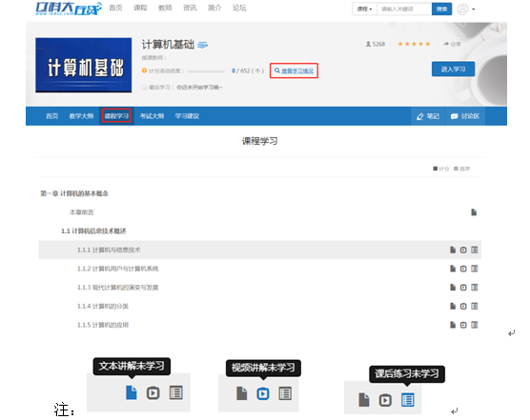Click the blue 搜索 search button
The height and width of the screenshot is (420, 530).
pos(441,10)
